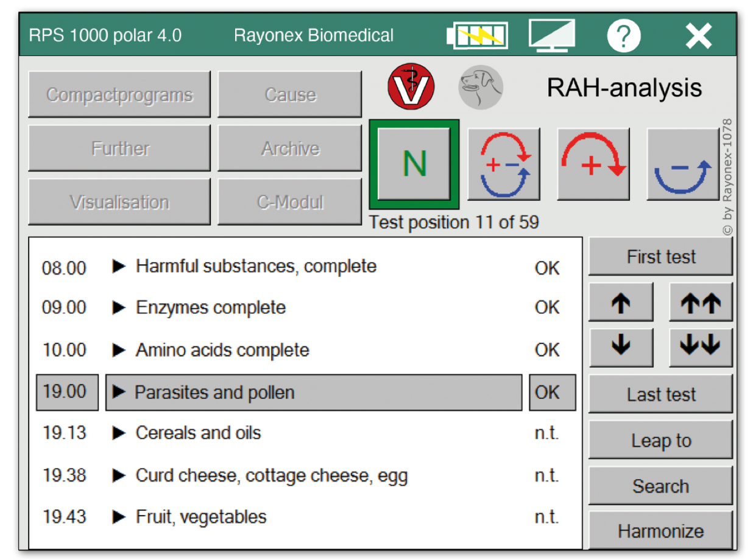Click the red veterinary V emblem

pos(411,87)
